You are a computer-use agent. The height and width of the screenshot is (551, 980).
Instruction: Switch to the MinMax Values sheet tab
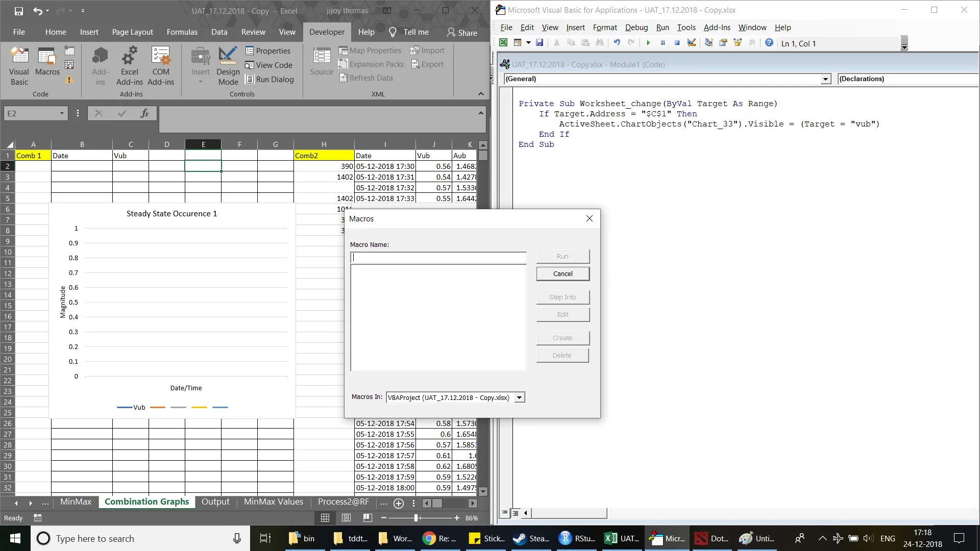(x=273, y=502)
